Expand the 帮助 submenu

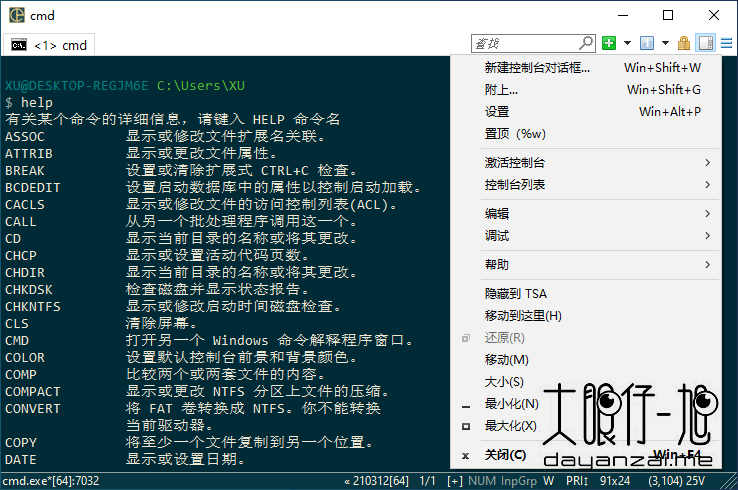(586, 265)
